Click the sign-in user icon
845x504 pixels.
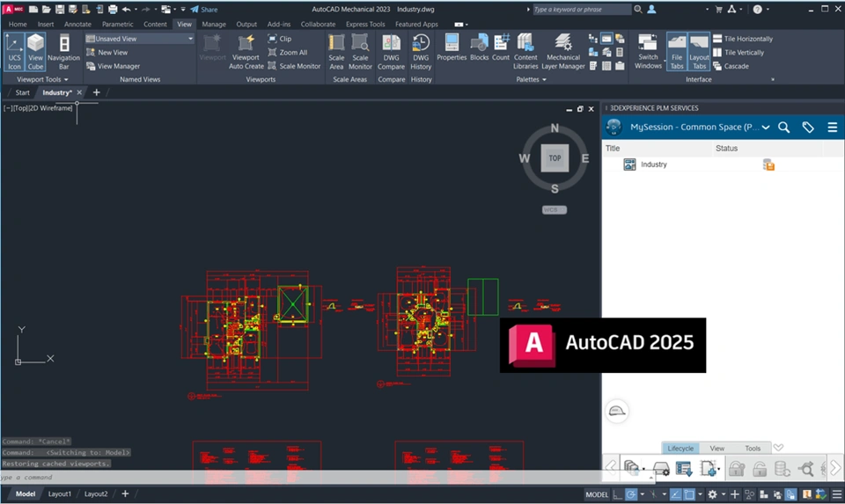651,9
